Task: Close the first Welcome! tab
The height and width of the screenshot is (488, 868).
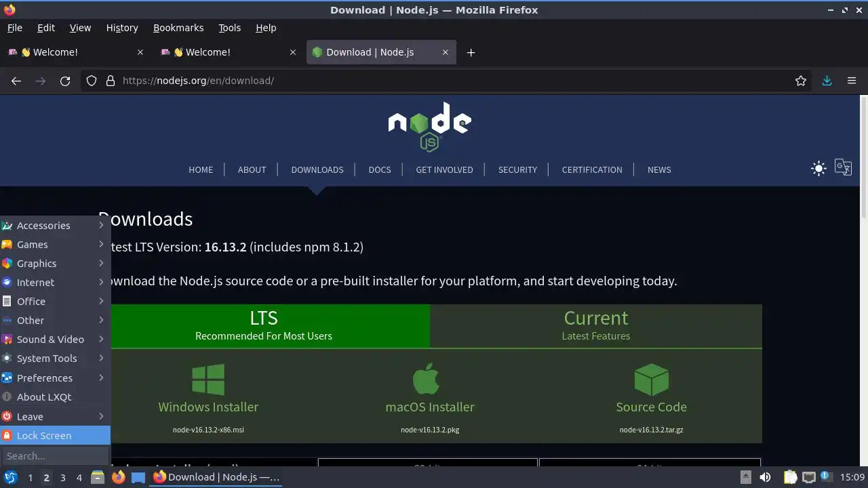Action: click(140, 52)
